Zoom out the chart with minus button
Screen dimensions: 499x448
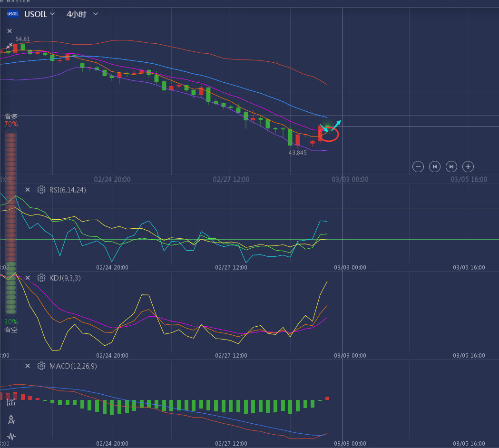pos(418,166)
